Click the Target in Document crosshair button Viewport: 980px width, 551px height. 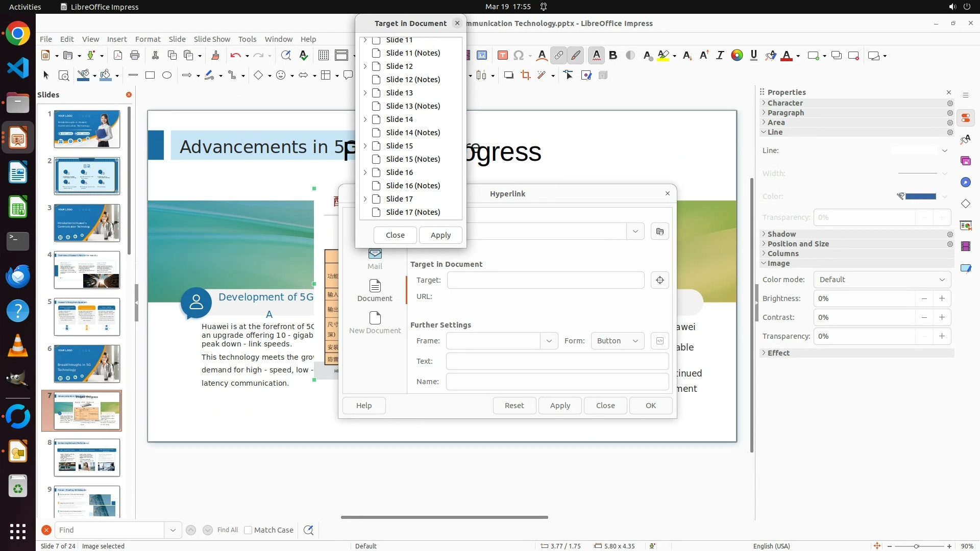click(x=660, y=280)
